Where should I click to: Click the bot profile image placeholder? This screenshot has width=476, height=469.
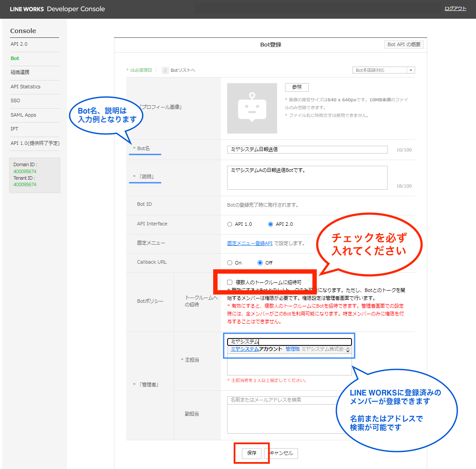pyautogui.click(x=252, y=108)
